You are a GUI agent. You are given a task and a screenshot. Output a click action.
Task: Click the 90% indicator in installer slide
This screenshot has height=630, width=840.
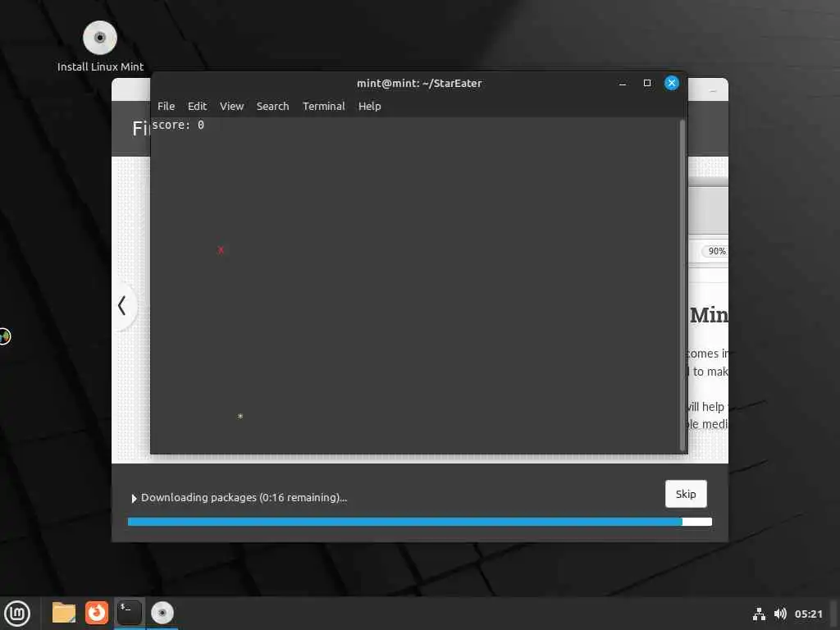click(717, 251)
